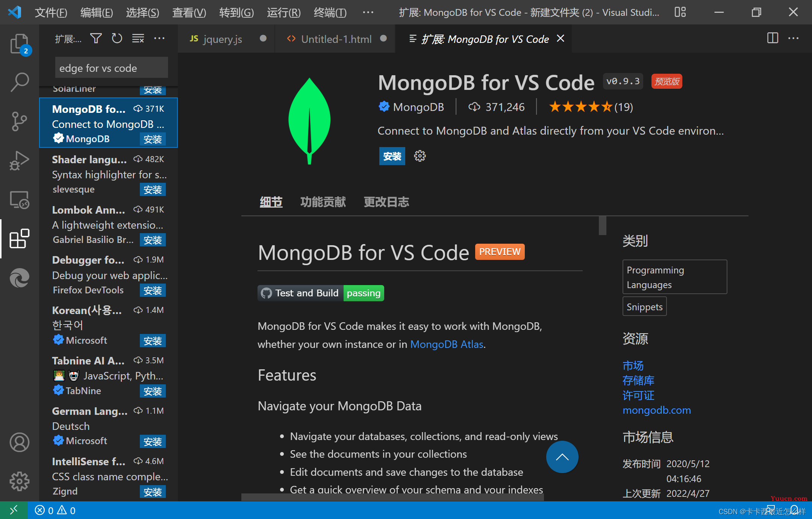This screenshot has height=519, width=812.
Task: Install Tabnine AI extension from list
Action: [x=153, y=392]
